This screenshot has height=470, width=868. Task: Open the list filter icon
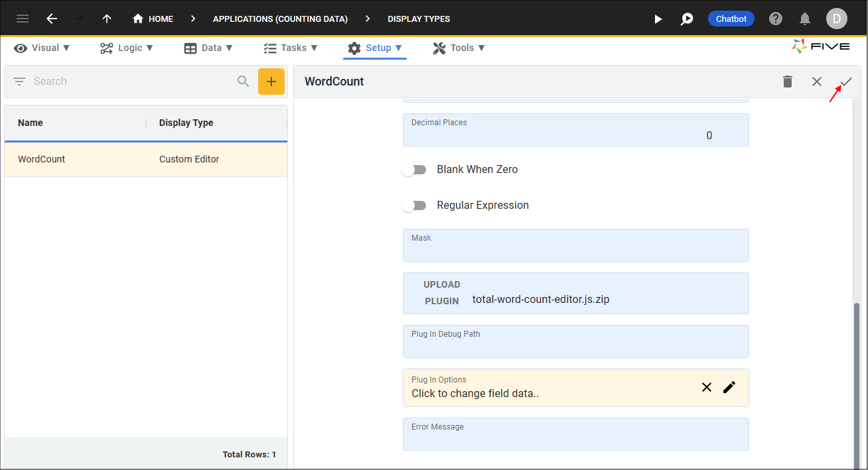pyautogui.click(x=19, y=82)
